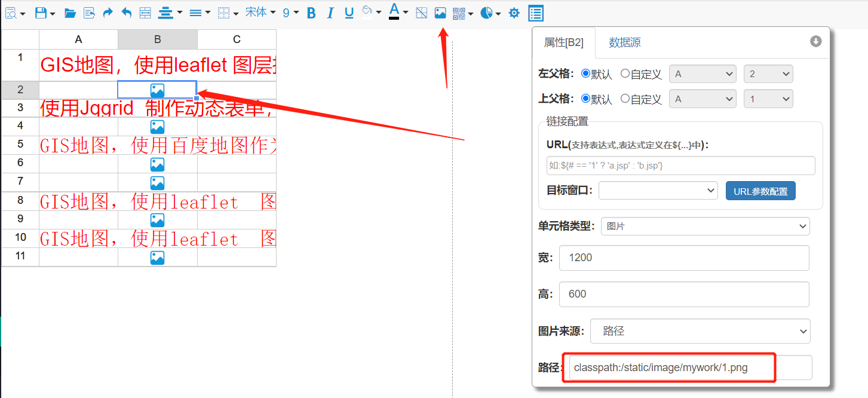Insert a pie chart cell
This screenshot has height=398, width=868.
[x=487, y=13]
